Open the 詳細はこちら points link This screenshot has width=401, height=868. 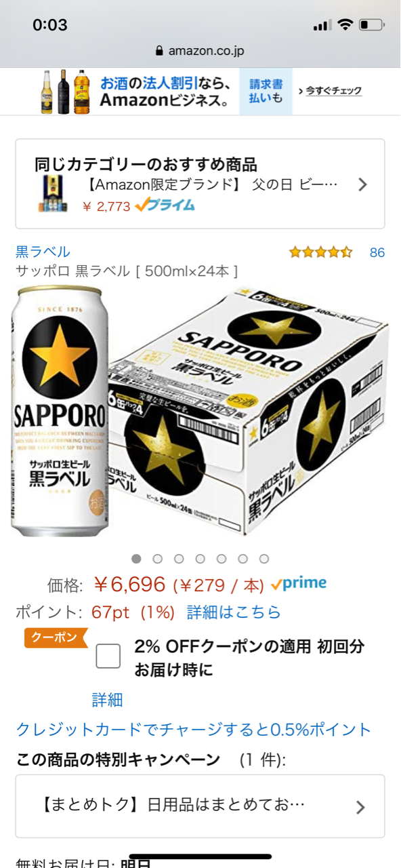[234, 612]
